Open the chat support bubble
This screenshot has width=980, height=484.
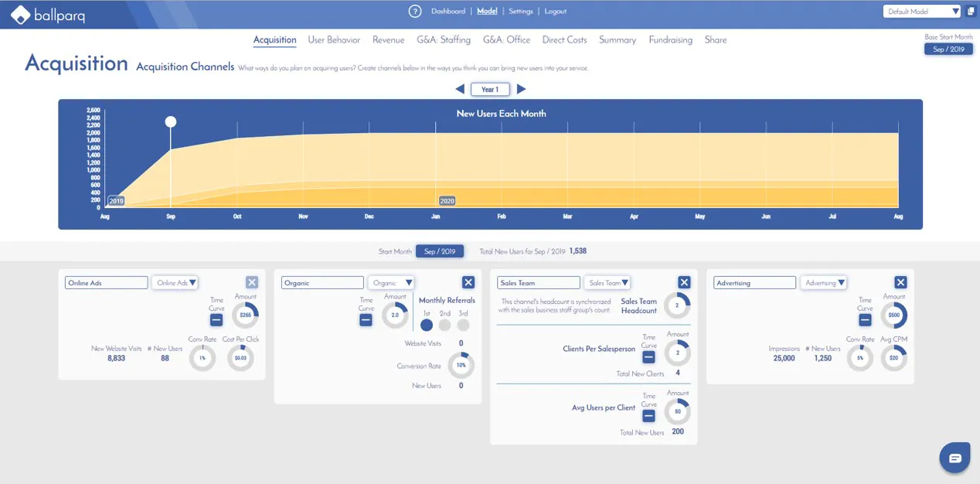point(954,458)
